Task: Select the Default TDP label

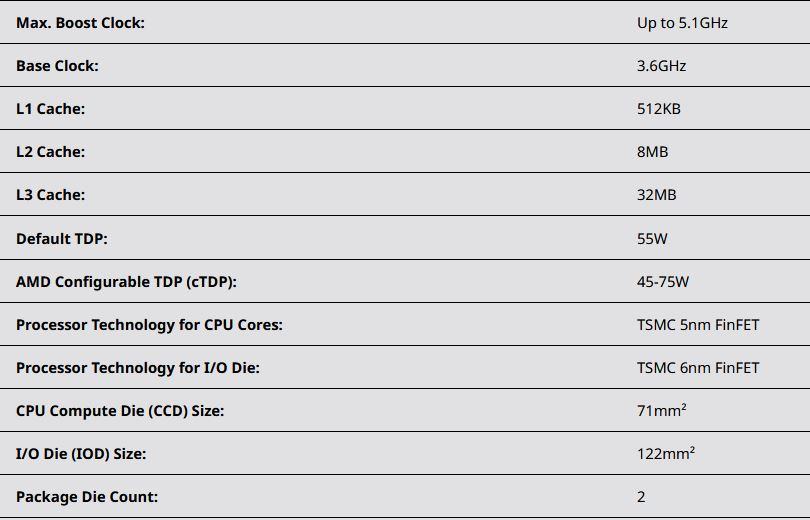Action: click(62, 239)
